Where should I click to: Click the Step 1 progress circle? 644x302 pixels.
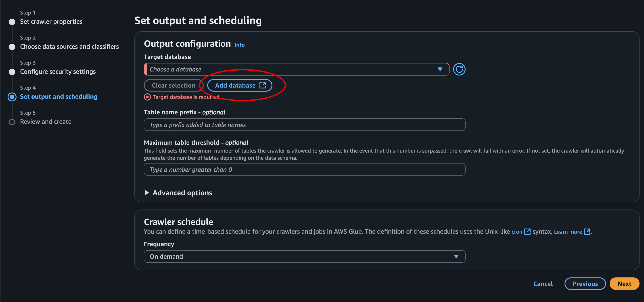[12, 22]
